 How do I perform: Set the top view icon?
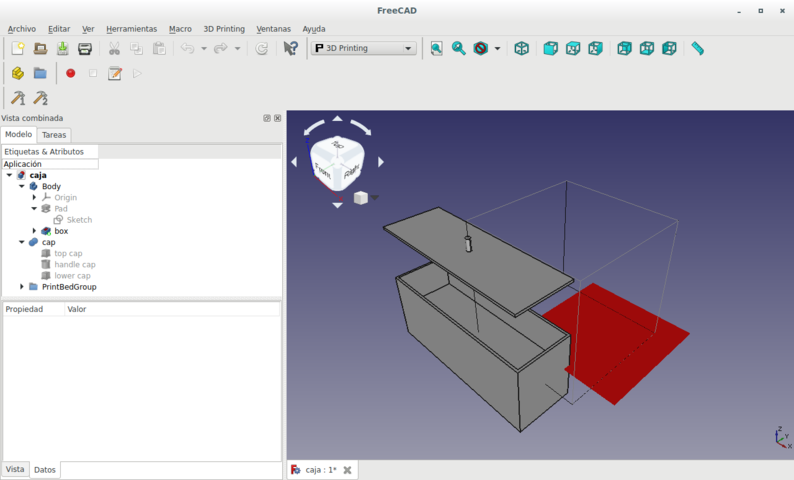573,48
